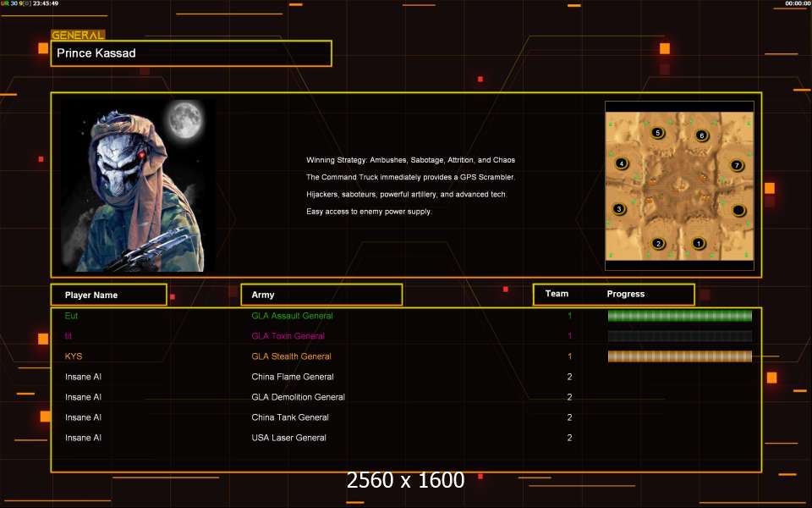Click the center of the desert map preview
The width and height of the screenshot is (812, 508).
point(679,186)
